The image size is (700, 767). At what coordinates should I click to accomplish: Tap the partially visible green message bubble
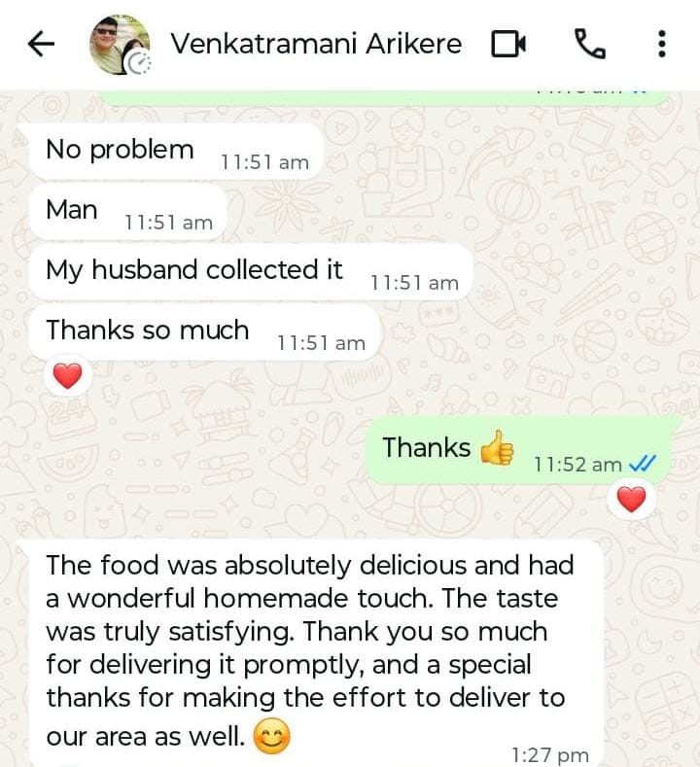[386, 98]
